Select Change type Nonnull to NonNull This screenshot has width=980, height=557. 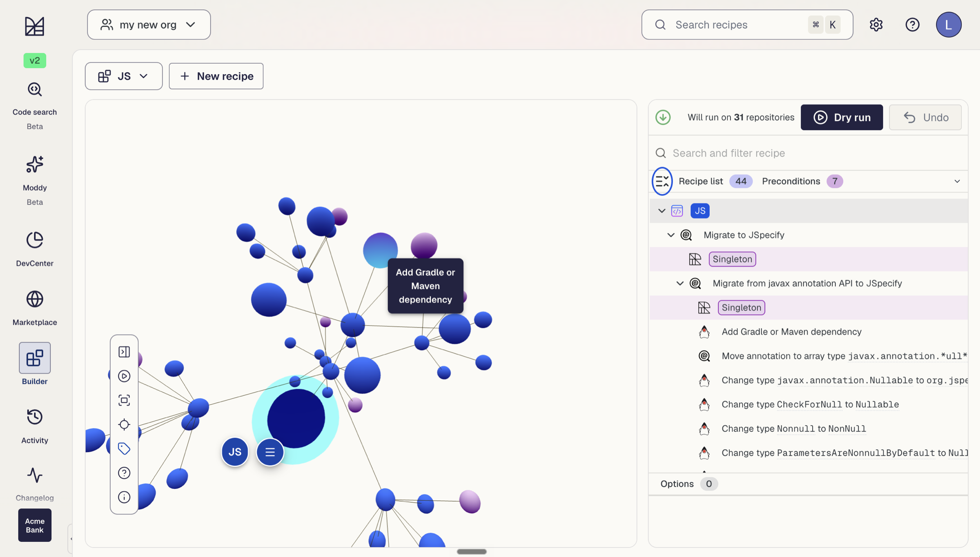[x=808, y=429]
